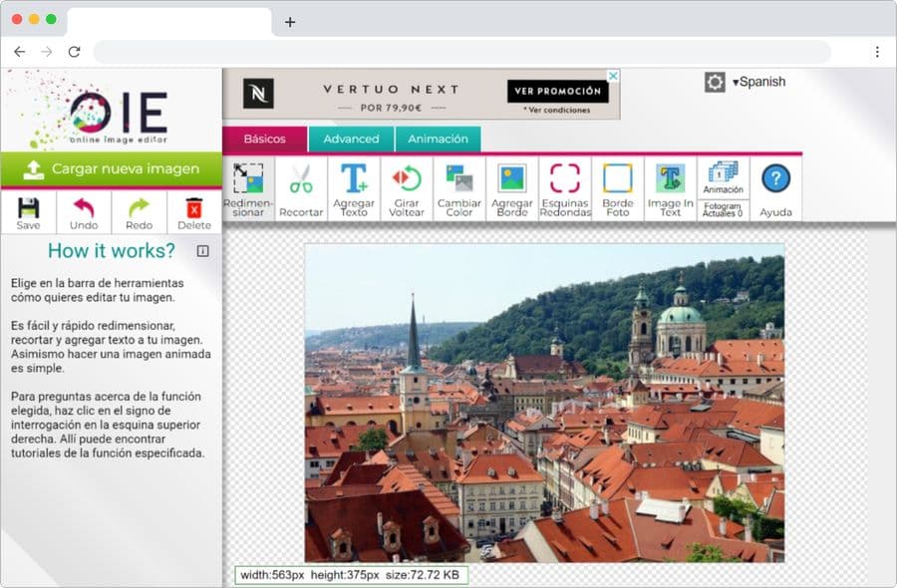
Task: Select the Redimensionar resize tool
Action: coord(248,188)
